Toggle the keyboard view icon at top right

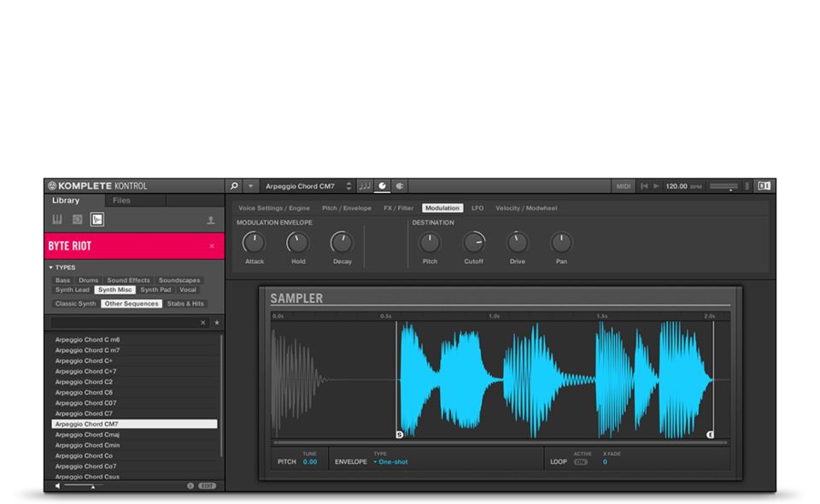tap(764, 186)
